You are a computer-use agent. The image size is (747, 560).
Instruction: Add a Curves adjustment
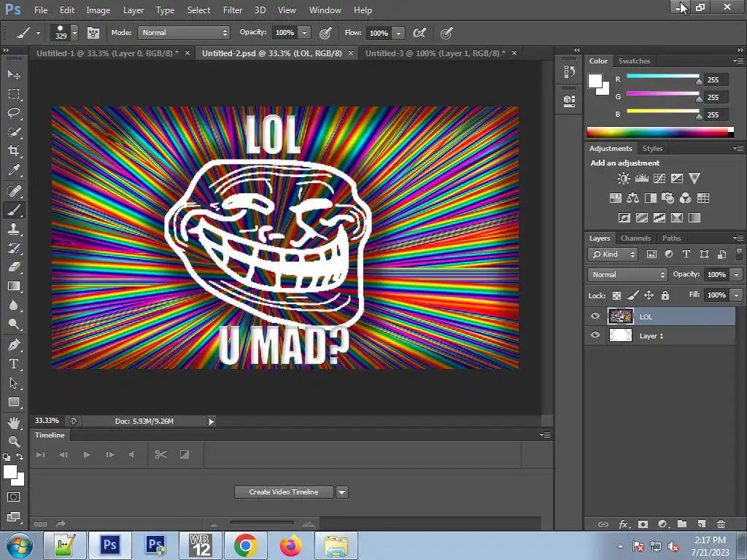pyautogui.click(x=659, y=179)
